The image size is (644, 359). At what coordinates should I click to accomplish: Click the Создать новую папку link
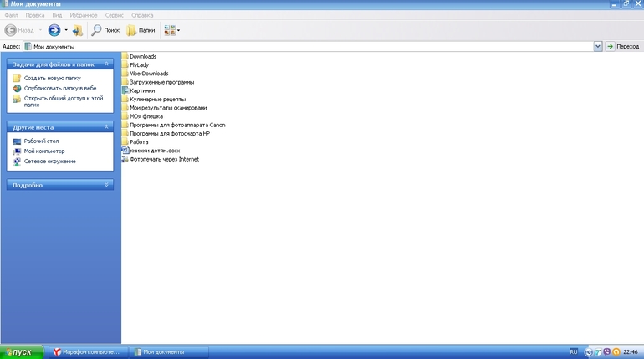[x=52, y=78]
